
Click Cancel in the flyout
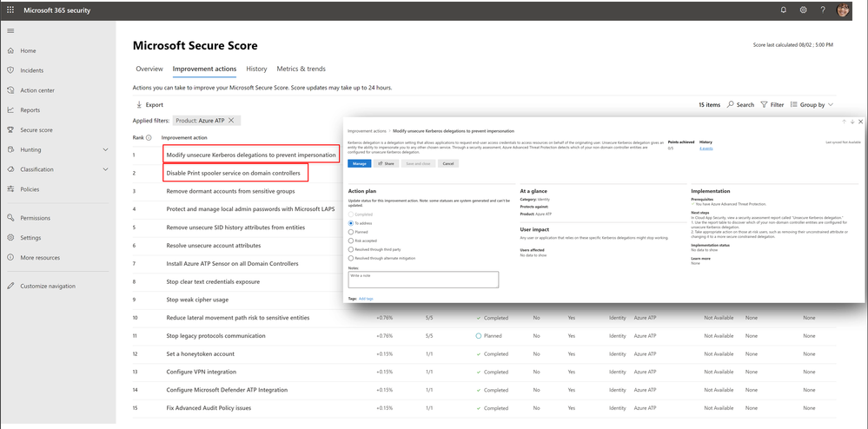[448, 164]
